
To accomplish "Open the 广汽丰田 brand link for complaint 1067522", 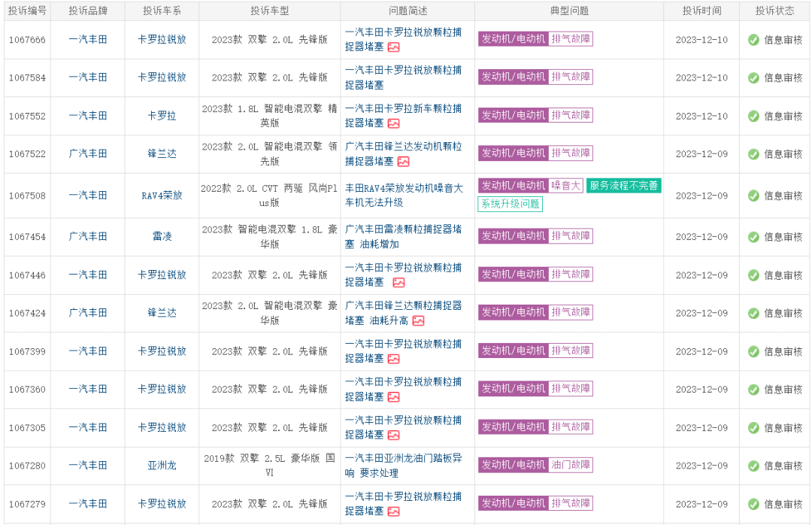I will pyautogui.click(x=88, y=153).
